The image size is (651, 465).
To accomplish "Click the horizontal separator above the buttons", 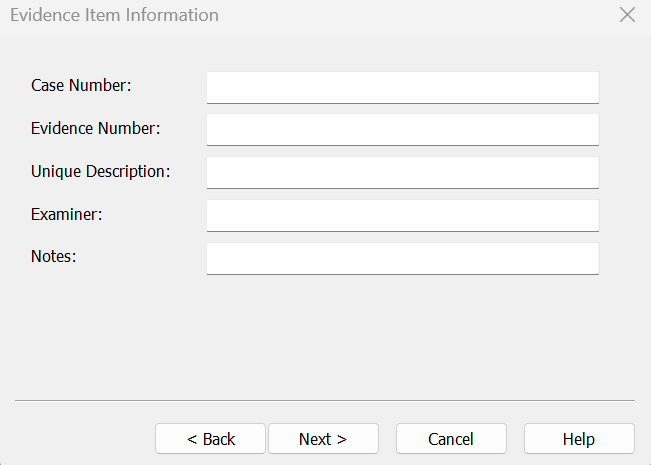I will (x=325, y=401).
